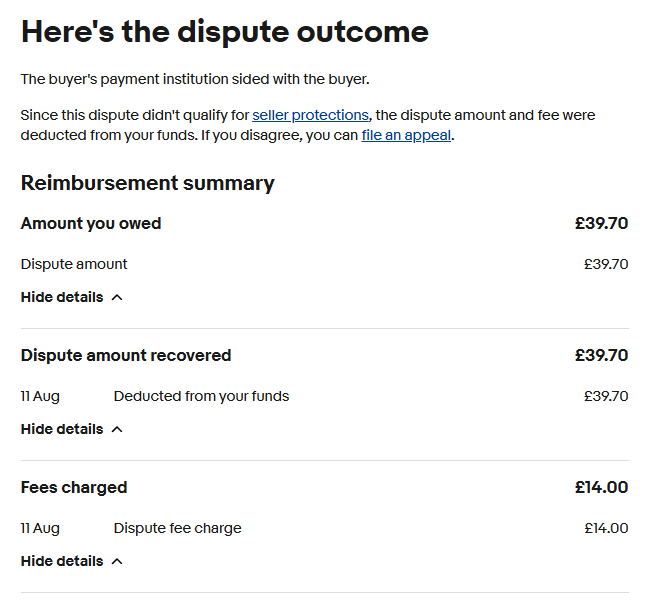Click the Amount you owed label
This screenshot has width=653, height=607.
pos(91,223)
